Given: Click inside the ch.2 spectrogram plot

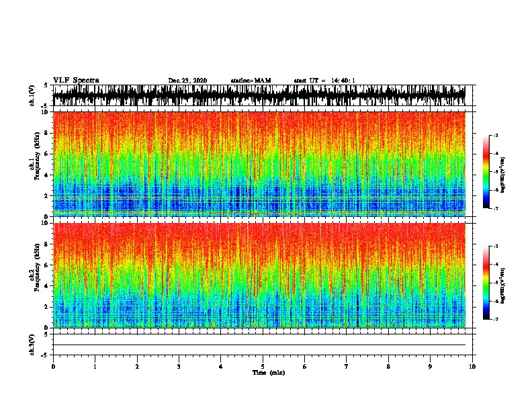Looking at the screenshot, I should click(x=259, y=275).
